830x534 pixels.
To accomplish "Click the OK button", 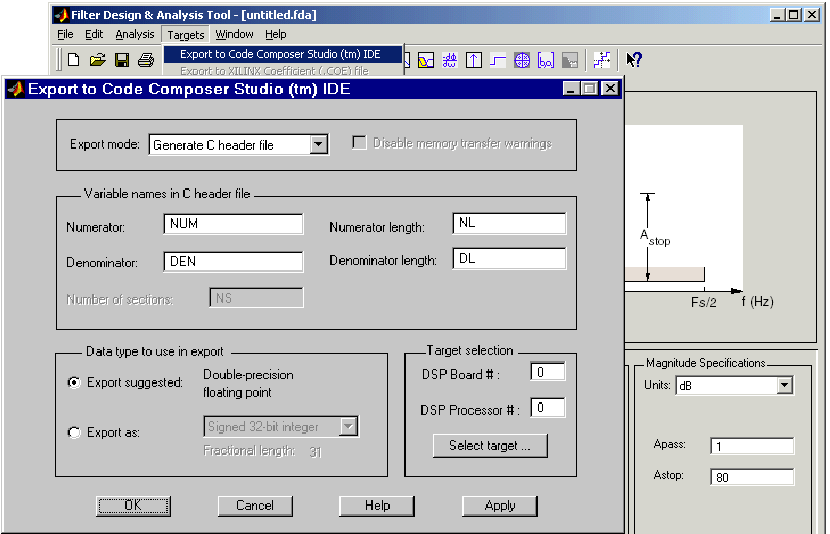I will 133,505.
